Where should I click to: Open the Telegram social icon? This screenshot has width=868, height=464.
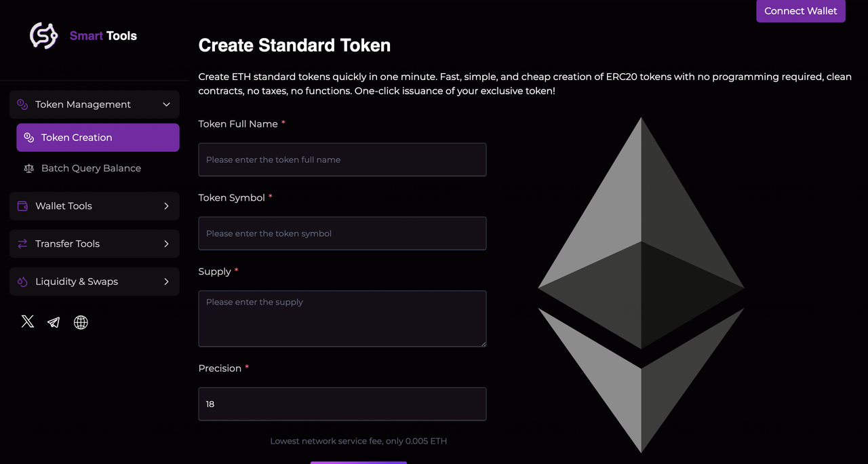tap(54, 322)
